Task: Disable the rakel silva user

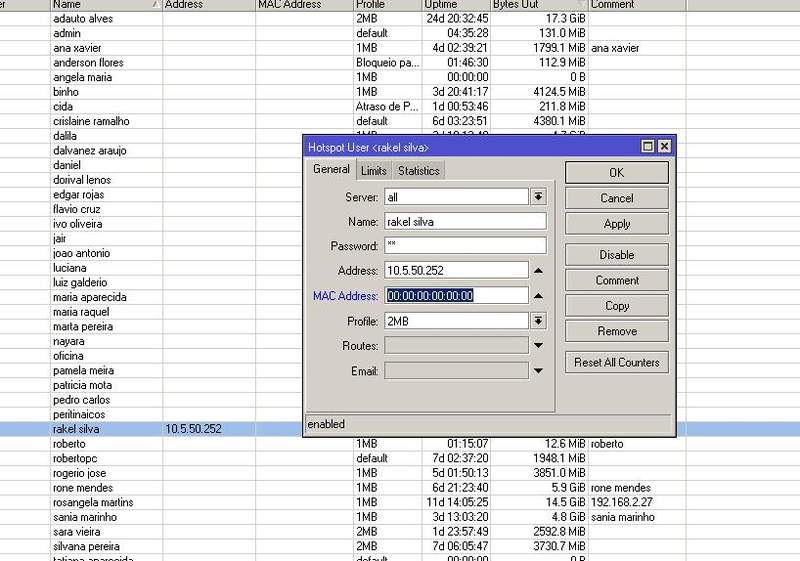Action: pyautogui.click(x=616, y=254)
